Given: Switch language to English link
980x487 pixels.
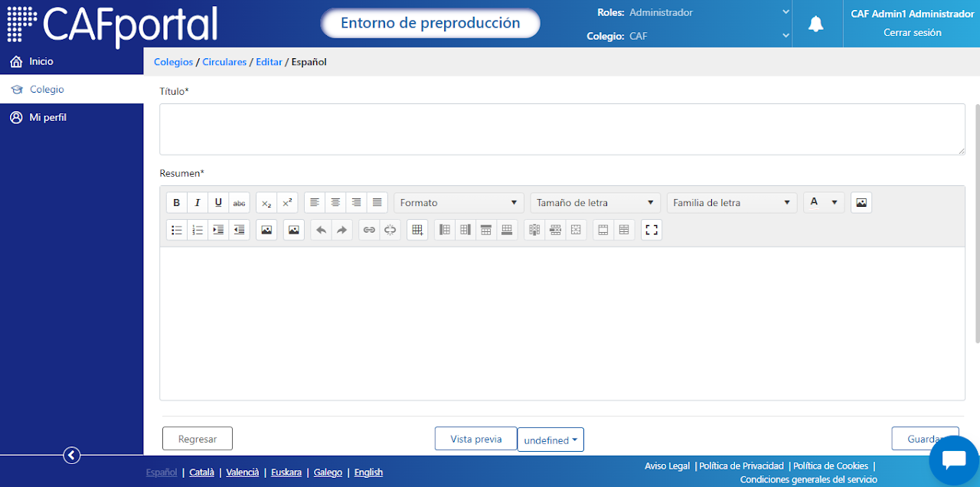Looking at the screenshot, I should click(x=368, y=472).
